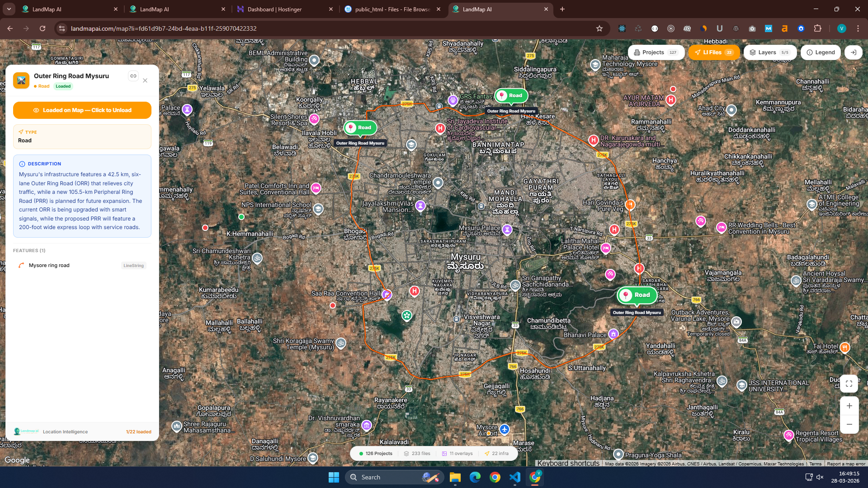This screenshot has height=488, width=868.
Task: Open the browser Extensions puzzle menu
Action: 817,28
